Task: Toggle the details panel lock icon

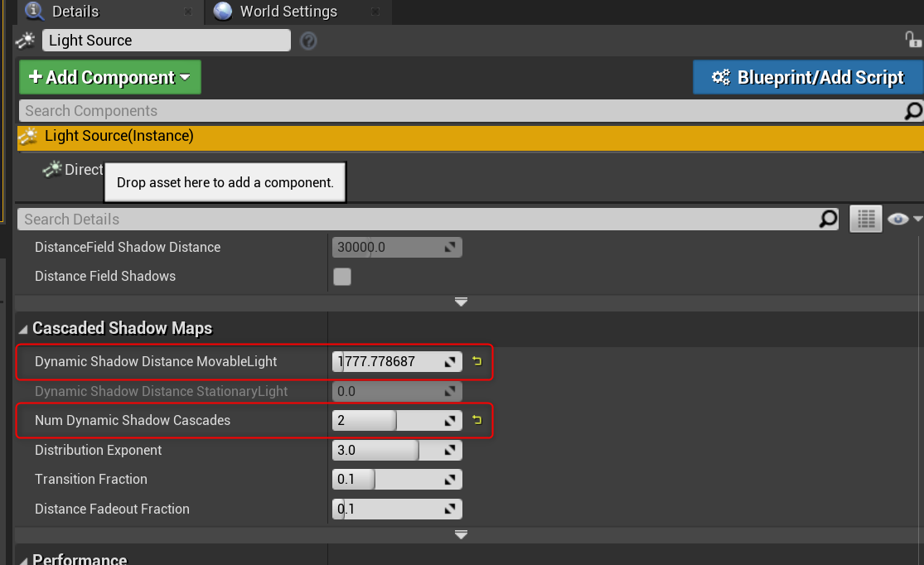Action: coord(912,40)
